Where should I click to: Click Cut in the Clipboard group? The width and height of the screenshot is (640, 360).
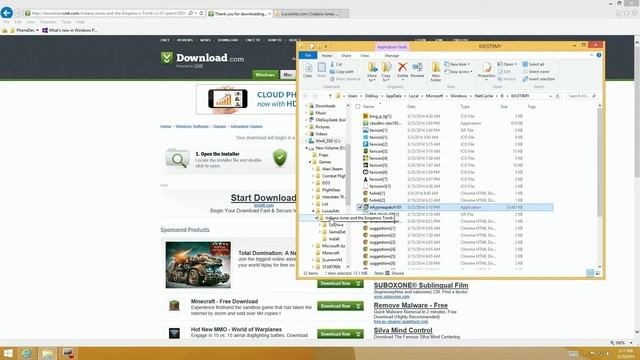[336, 64]
